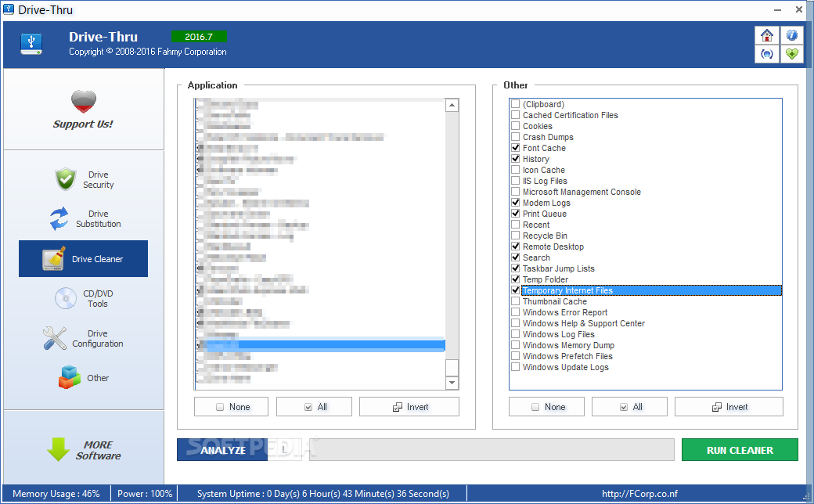Screen dimensions: 814x504
Task: Check the (Clipboard) checkbox
Action: click(x=516, y=104)
